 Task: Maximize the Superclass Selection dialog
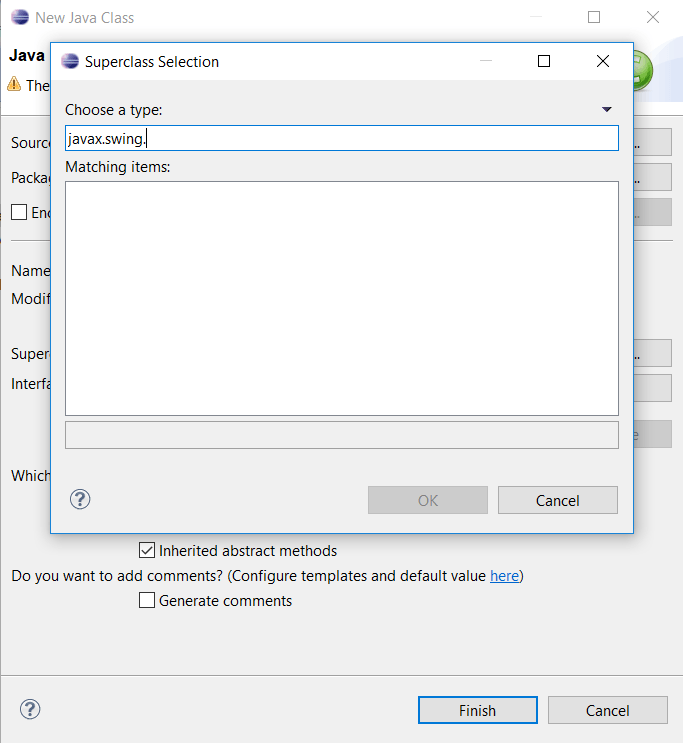(544, 61)
